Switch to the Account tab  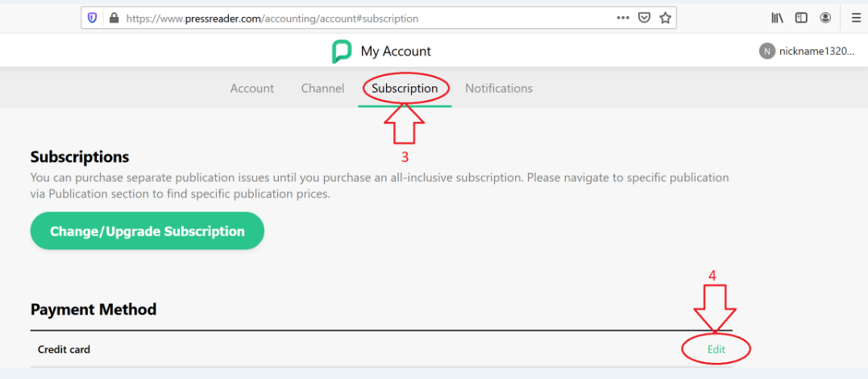click(x=252, y=88)
